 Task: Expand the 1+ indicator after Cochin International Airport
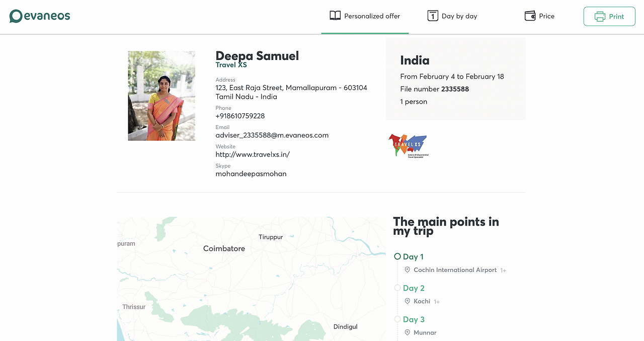pos(503,270)
